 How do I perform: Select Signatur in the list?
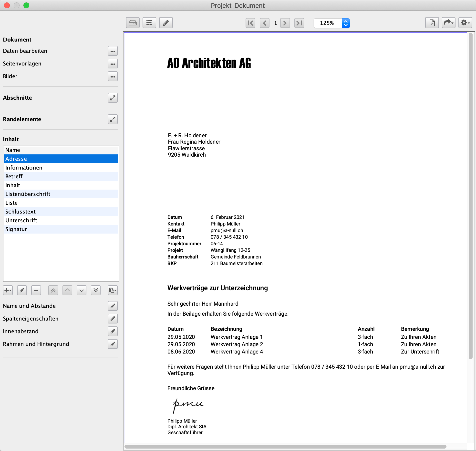pyautogui.click(x=61, y=229)
